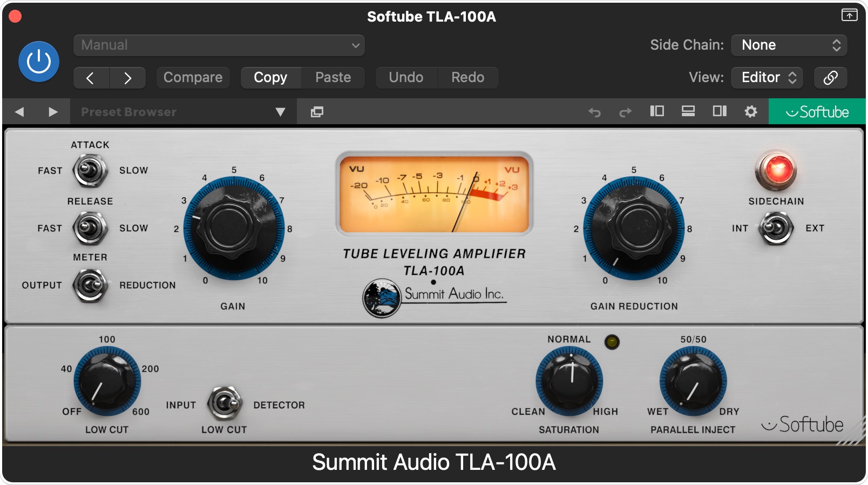Image resolution: width=868 pixels, height=485 pixels.
Task: Flip the RELEASE fast/slow toggle switch
Action: (x=90, y=228)
